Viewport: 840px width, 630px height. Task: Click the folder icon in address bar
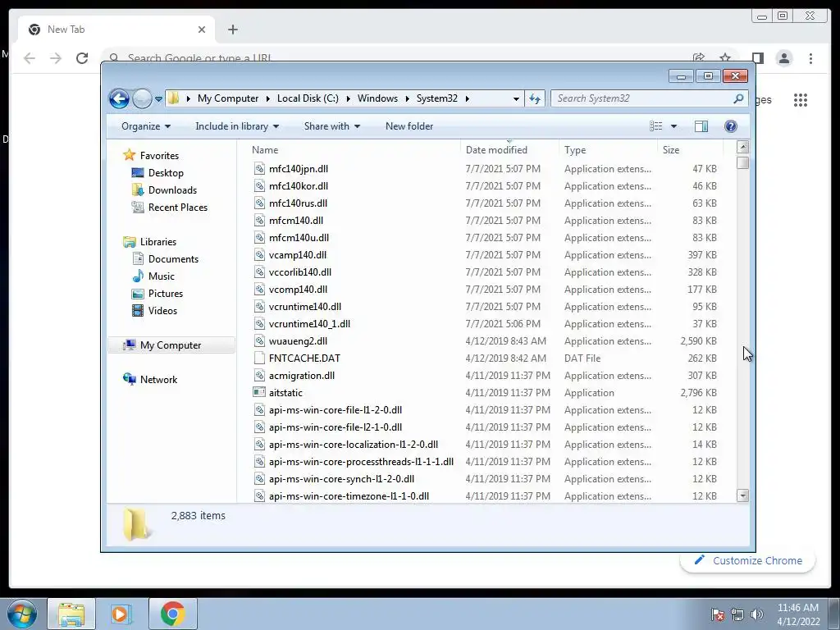[x=173, y=98]
